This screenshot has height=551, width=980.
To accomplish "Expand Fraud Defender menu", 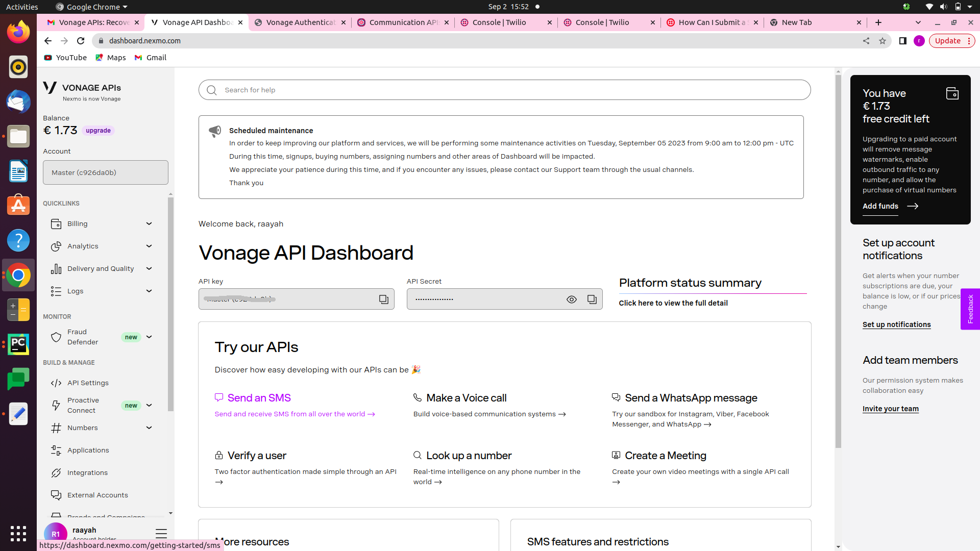I will (149, 337).
